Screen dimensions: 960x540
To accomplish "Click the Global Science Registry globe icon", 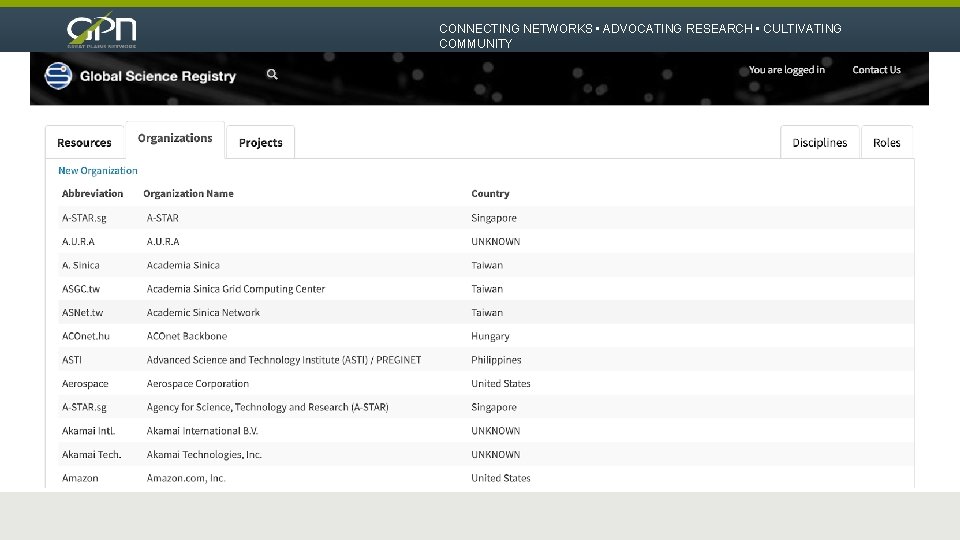I will [x=58, y=76].
